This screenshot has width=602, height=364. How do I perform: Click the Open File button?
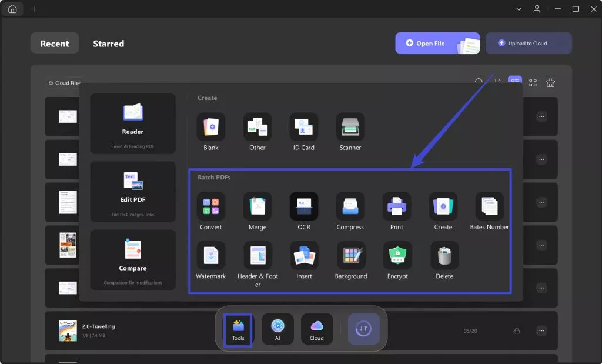pyautogui.click(x=437, y=44)
